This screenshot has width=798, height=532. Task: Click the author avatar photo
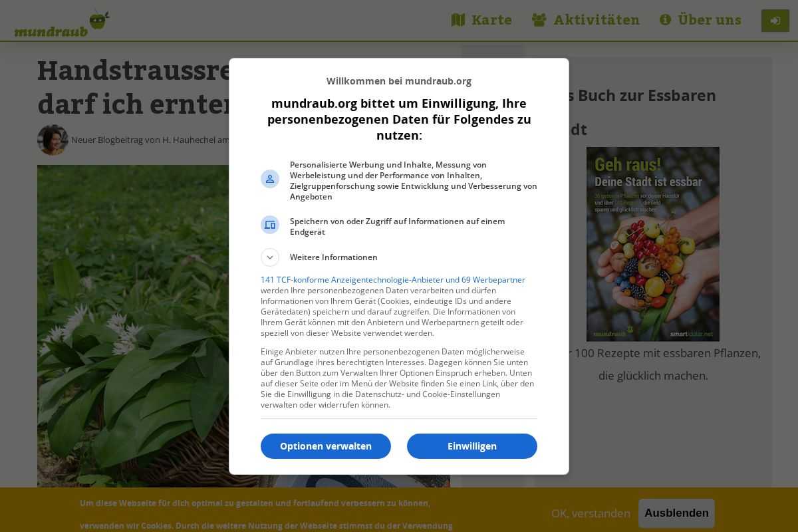tap(53, 140)
